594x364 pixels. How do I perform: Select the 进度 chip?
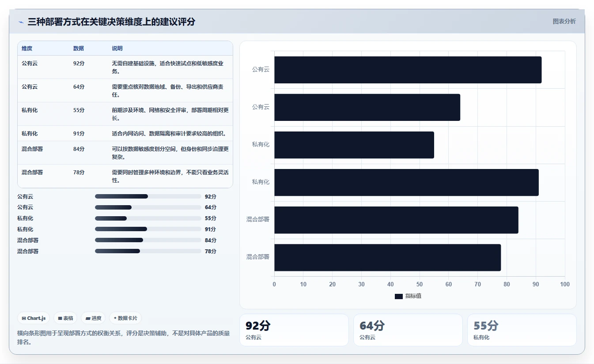93,318
